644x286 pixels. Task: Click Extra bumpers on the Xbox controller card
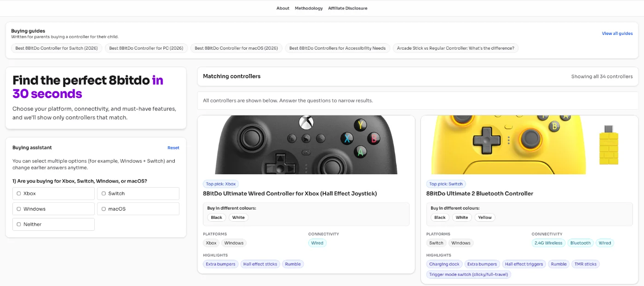tap(220, 264)
